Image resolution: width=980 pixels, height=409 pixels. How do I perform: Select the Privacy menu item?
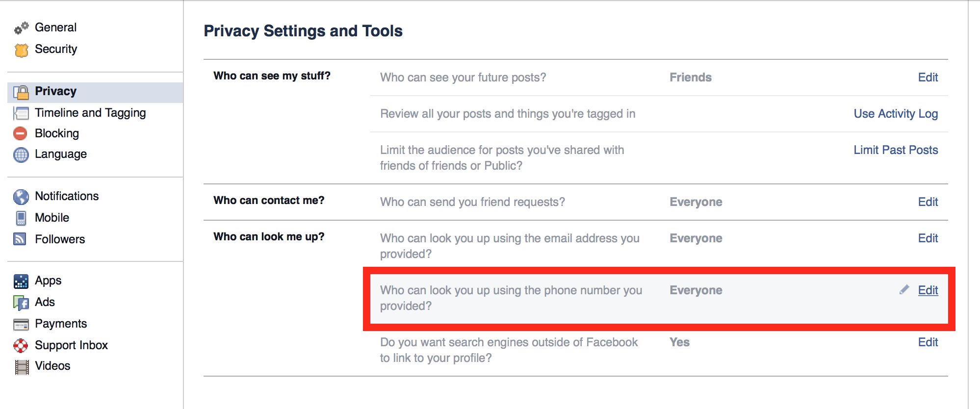tap(95, 92)
